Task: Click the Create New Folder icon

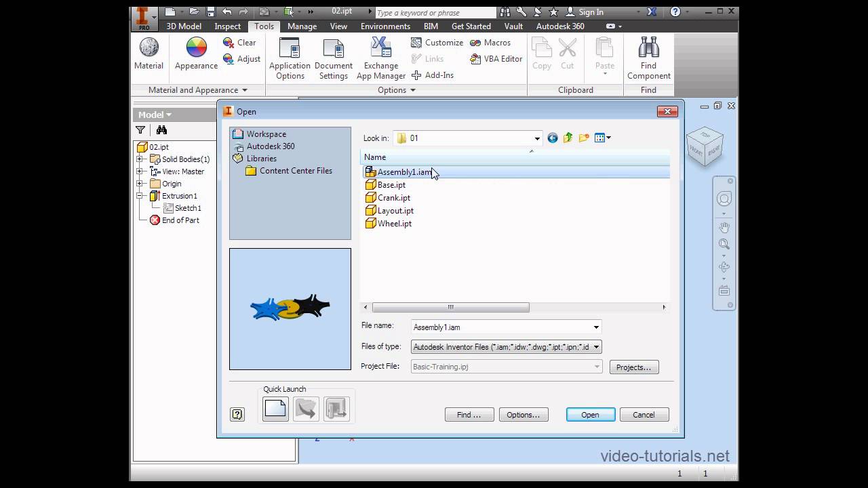Action: point(583,138)
